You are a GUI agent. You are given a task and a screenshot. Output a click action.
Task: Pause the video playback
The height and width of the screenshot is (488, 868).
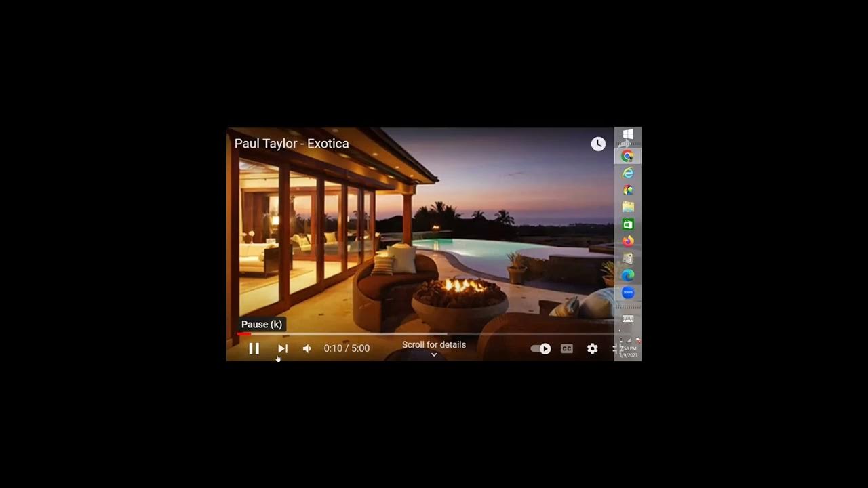[x=254, y=348]
